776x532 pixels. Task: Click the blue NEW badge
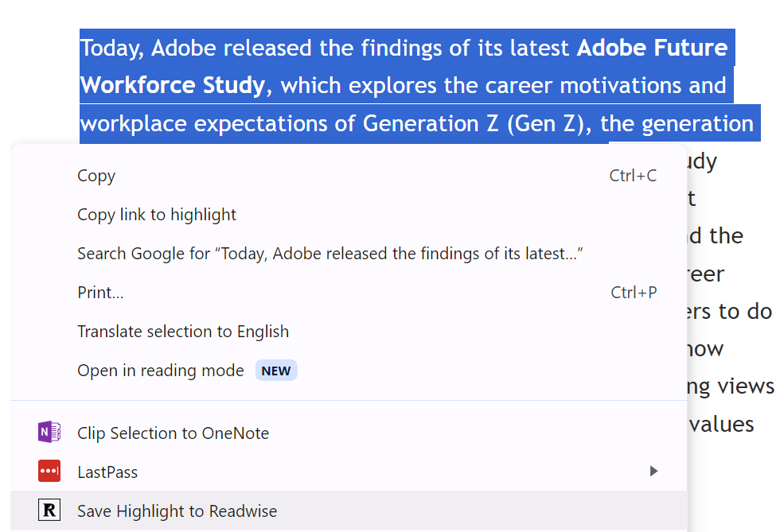click(x=276, y=371)
